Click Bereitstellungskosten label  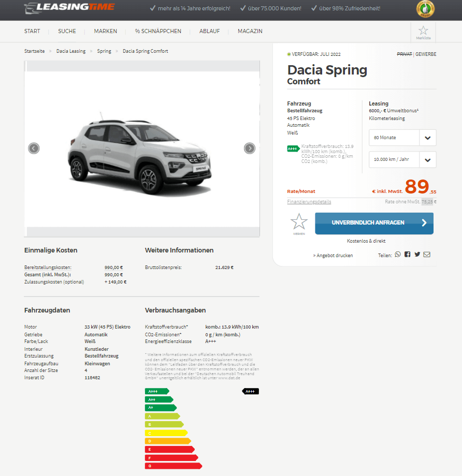tap(48, 267)
